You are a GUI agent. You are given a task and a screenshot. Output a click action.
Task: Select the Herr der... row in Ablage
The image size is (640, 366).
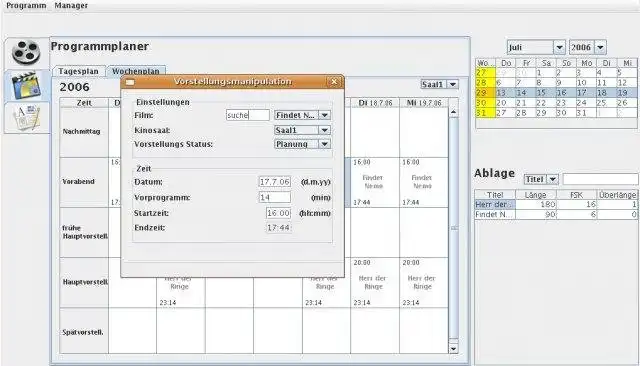[x=556, y=204]
